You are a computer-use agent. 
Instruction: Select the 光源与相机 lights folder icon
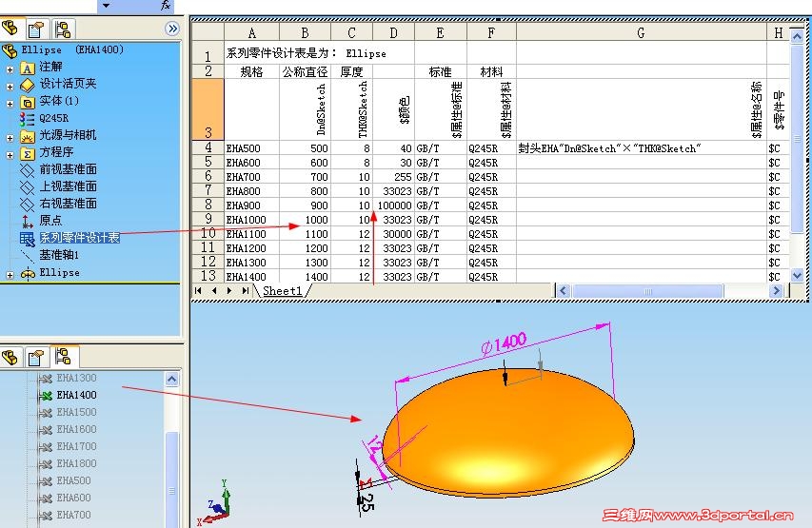tap(28, 136)
